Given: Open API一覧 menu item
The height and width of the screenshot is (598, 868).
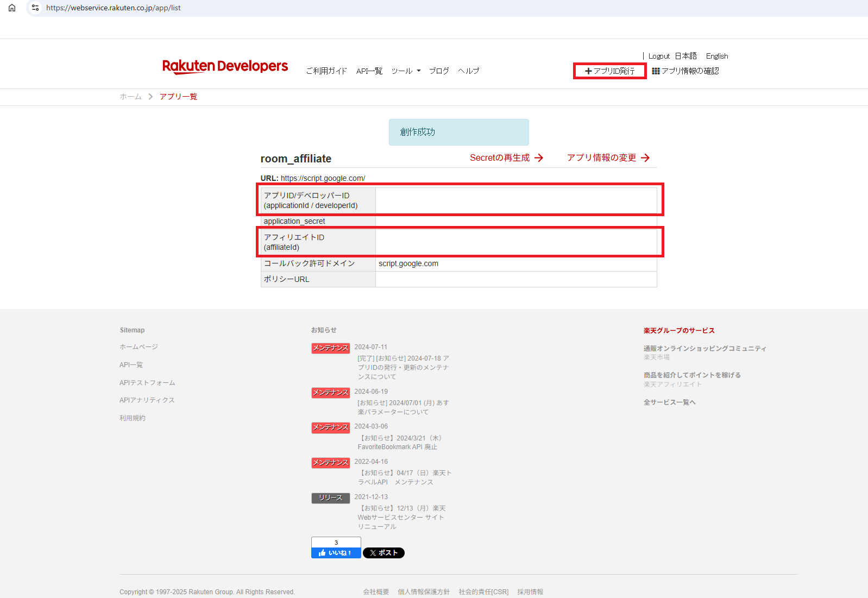Looking at the screenshot, I should coord(369,71).
